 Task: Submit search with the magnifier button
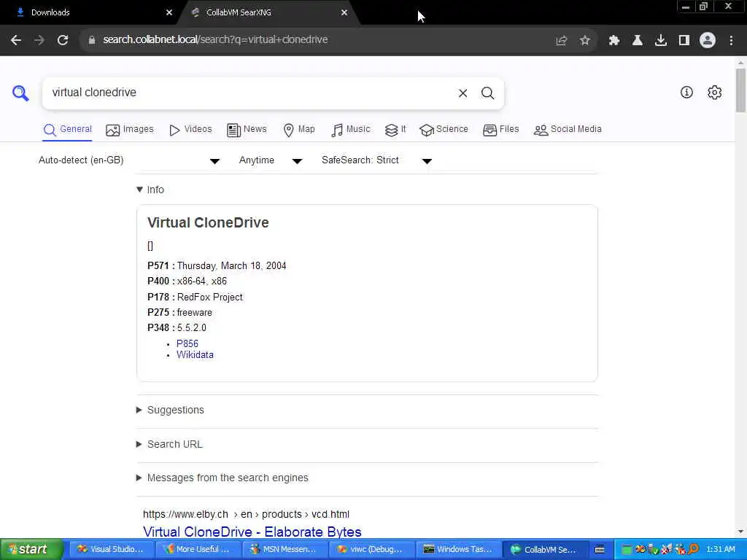pos(487,93)
